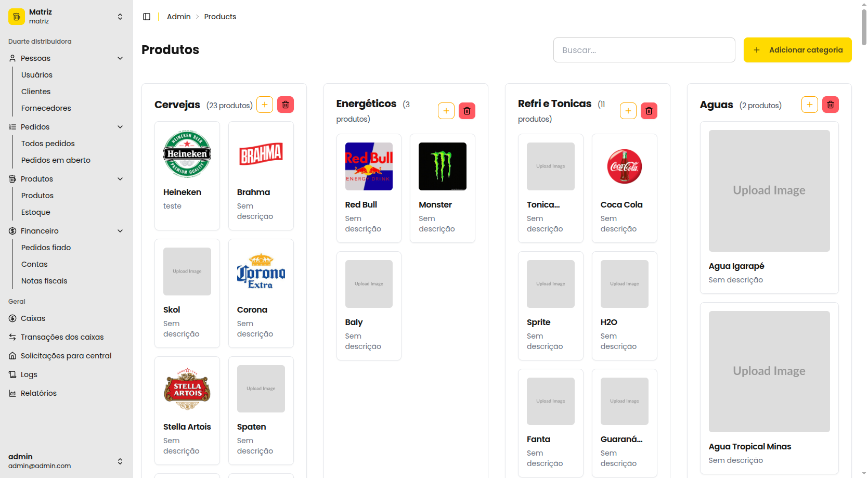Collapse the Pedidos section chevron
The width and height of the screenshot is (868, 478).
(x=120, y=127)
